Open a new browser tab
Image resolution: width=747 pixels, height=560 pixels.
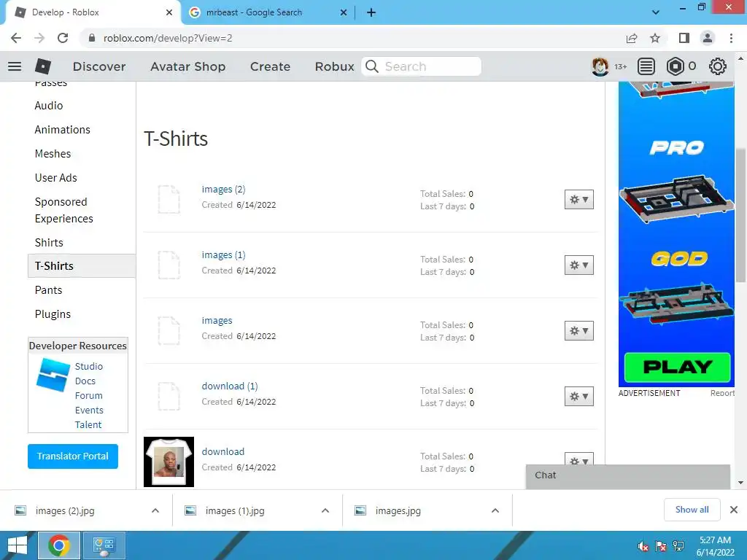pyautogui.click(x=371, y=13)
